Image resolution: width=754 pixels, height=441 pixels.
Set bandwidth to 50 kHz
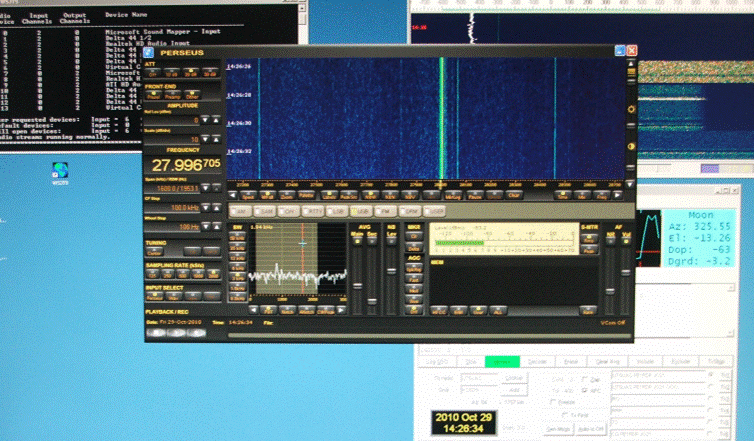pos(238,237)
